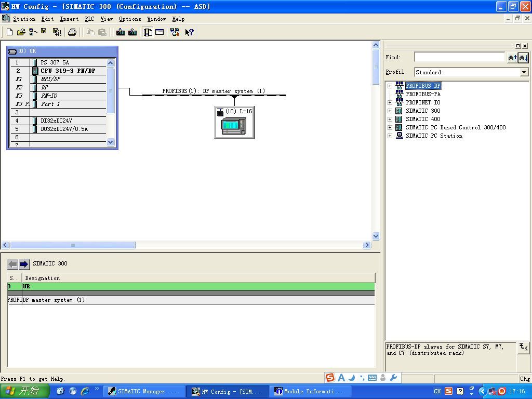Expand SIMATIC PC Based Control 300/400 node
The image size is (532, 399).
pos(390,128)
